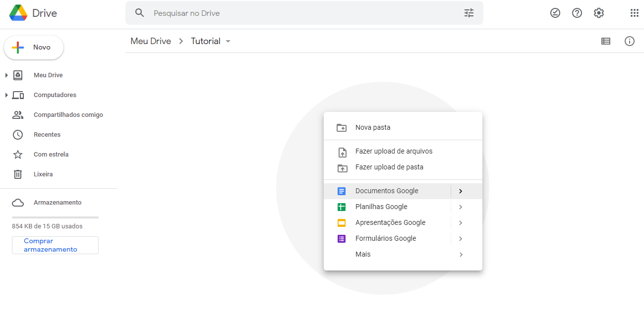This screenshot has width=644, height=322.
Task: Switch to list layout view icon
Action: click(x=606, y=41)
